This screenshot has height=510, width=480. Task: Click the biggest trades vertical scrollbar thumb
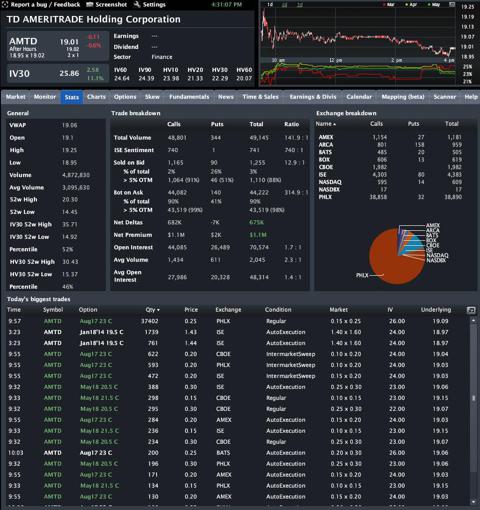click(x=473, y=398)
